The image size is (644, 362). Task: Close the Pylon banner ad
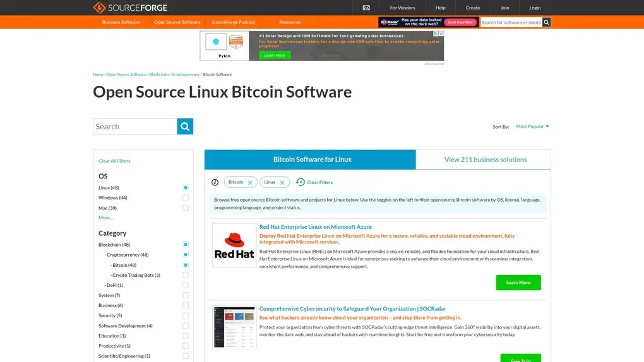[441, 33]
